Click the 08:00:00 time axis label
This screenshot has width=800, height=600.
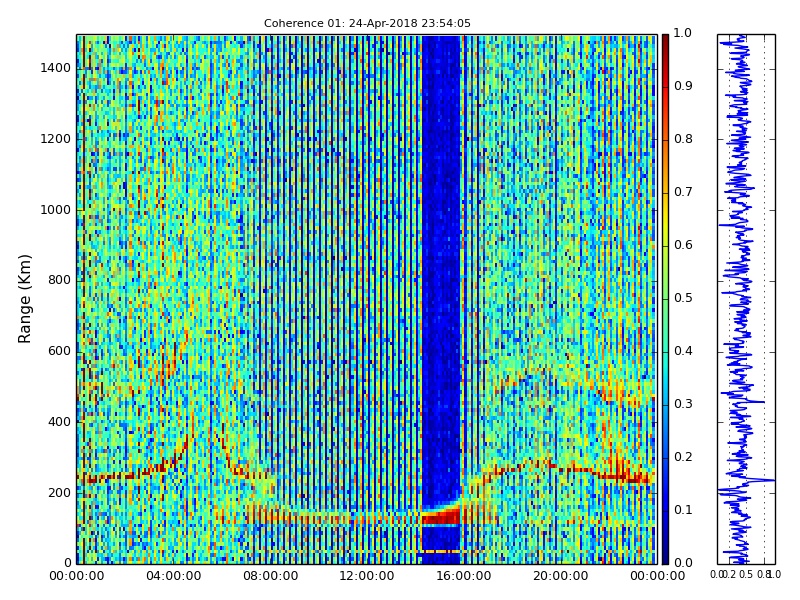[270, 576]
